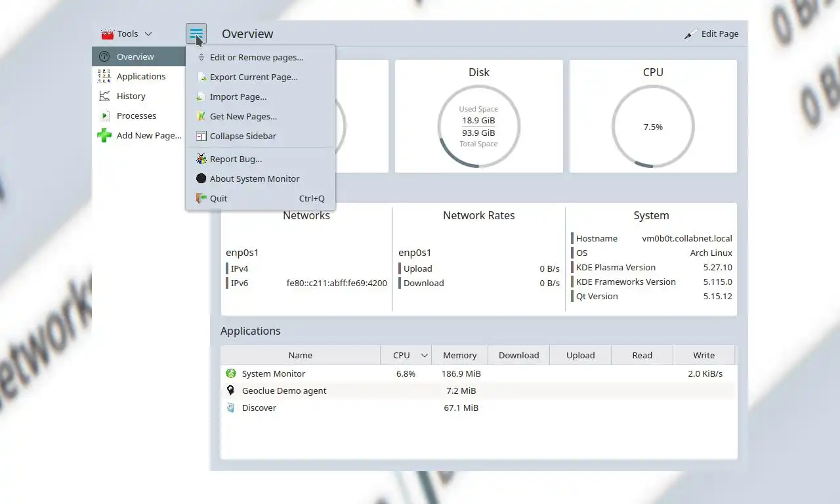840x504 pixels.
Task: Select the Geoclue Demo agent row
Action: 478,390
